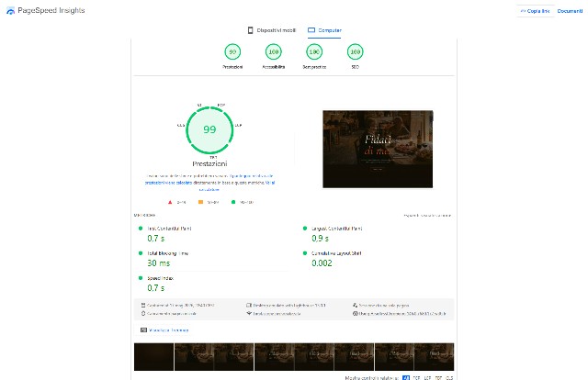Click the single page session icon
This screenshot has height=380, width=588.
pos(356,305)
